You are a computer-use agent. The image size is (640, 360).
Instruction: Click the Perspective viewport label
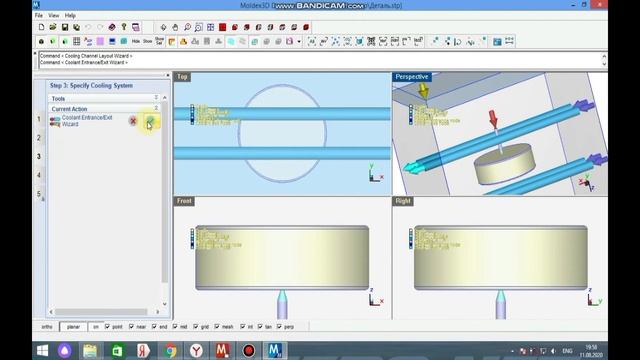pos(412,77)
